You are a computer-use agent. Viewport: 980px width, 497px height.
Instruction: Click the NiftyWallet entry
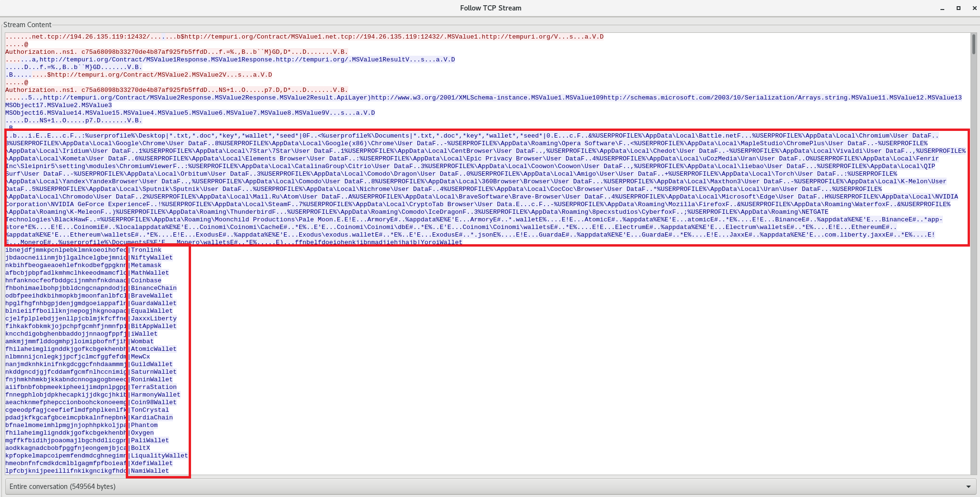[152, 258]
